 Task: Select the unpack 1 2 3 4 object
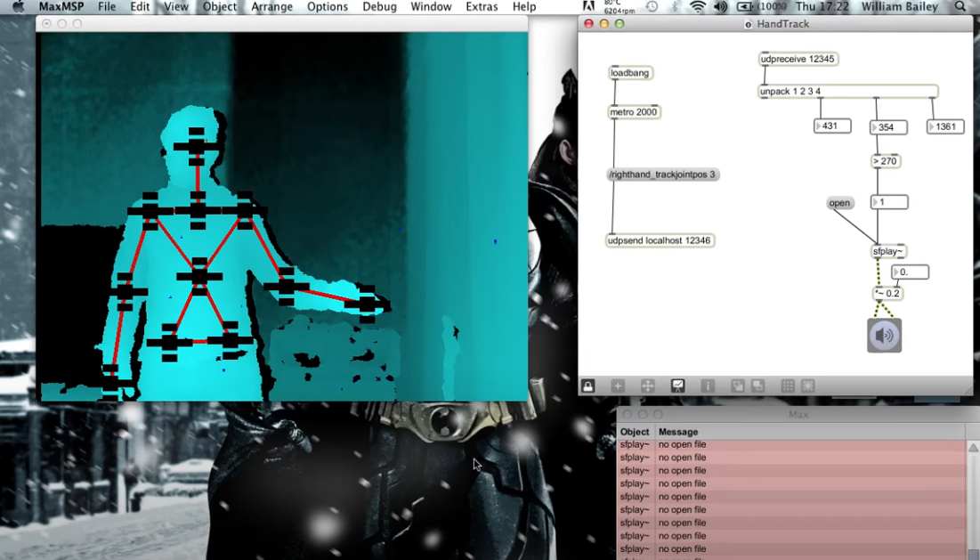[848, 91]
